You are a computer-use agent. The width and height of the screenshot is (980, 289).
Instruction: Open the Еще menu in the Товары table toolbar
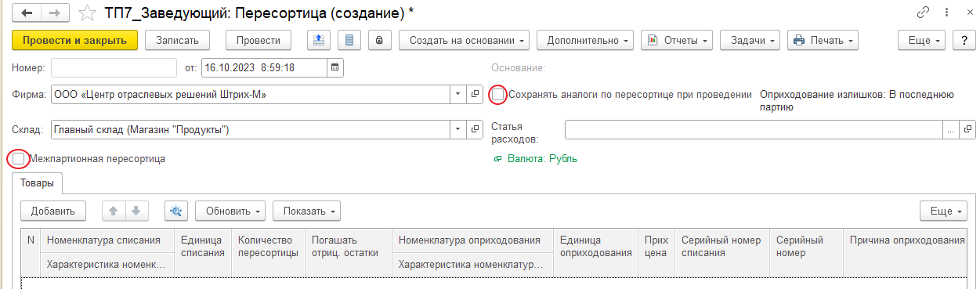943,211
